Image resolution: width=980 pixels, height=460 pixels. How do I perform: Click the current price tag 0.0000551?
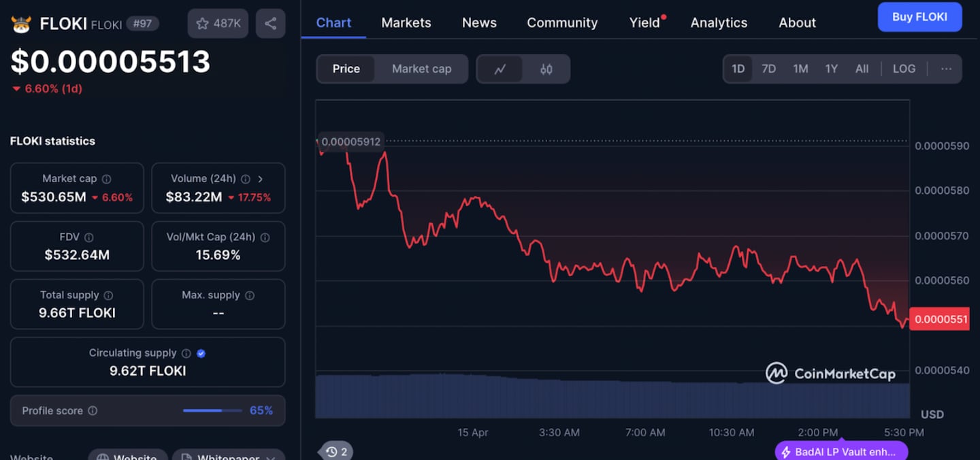[x=938, y=319]
